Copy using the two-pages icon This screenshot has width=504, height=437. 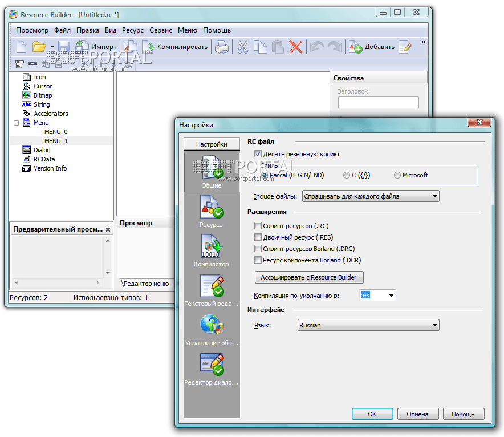click(x=261, y=47)
